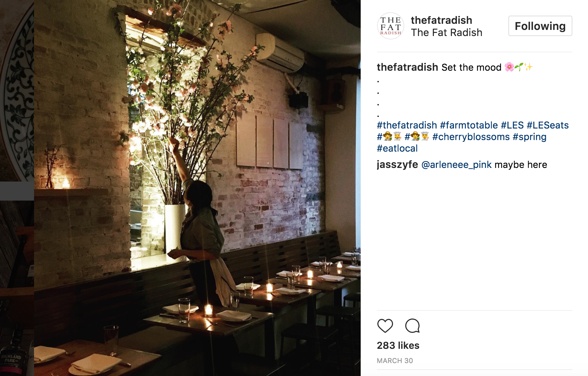
Task: Visit commenter jasszyfe's profile
Action: [397, 165]
